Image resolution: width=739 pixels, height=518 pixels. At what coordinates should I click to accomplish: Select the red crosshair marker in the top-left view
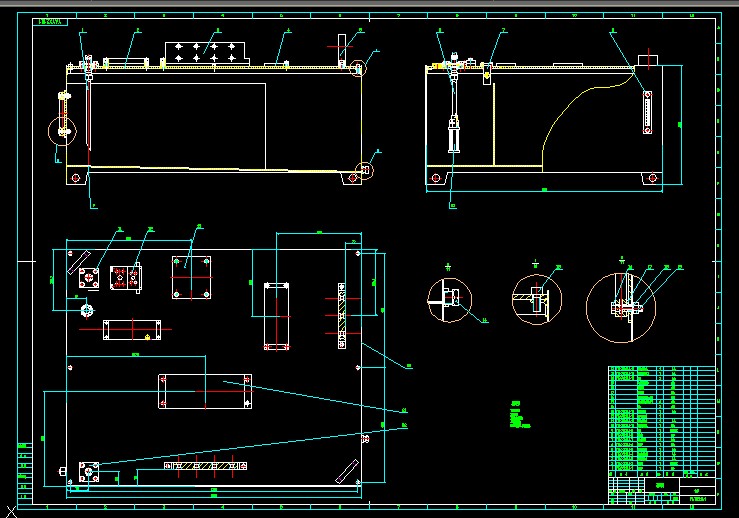[x=337, y=46]
